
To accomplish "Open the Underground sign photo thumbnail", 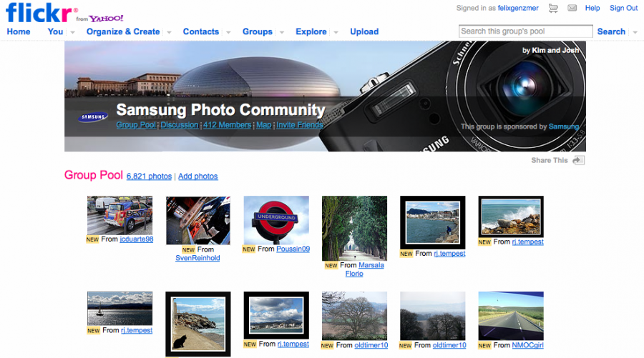I will pyautogui.click(x=276, y=220).
